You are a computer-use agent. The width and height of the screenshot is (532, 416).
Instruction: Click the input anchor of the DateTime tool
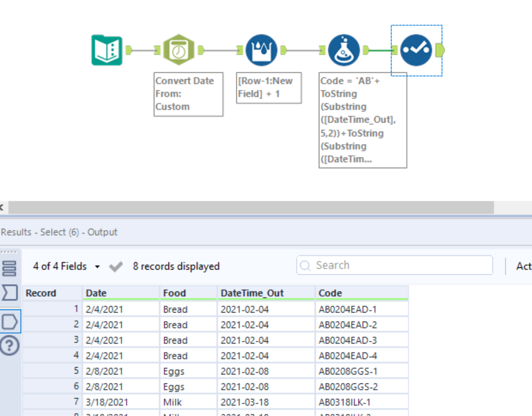coord(157,50)
